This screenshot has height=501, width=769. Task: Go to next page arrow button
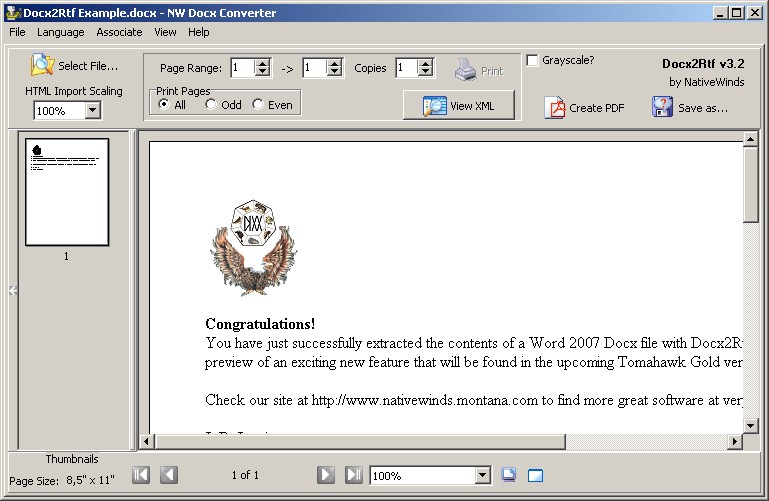pos(326,475)
